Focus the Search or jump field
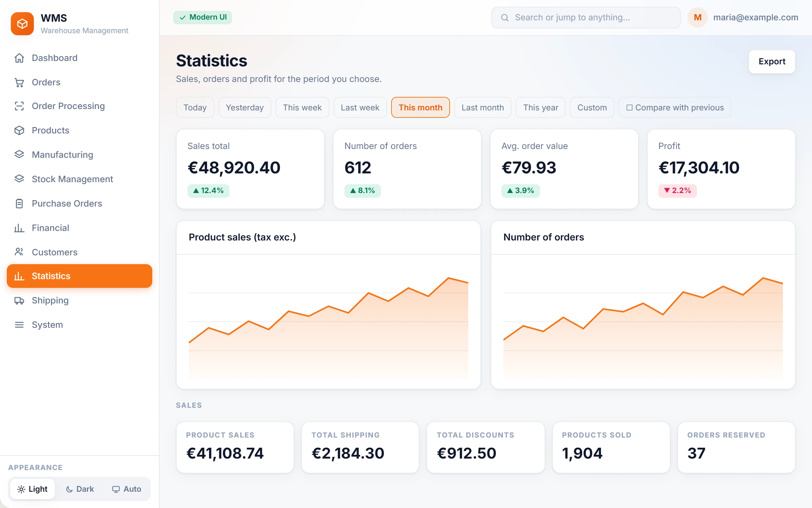812x508 pixels. [586, 18]
